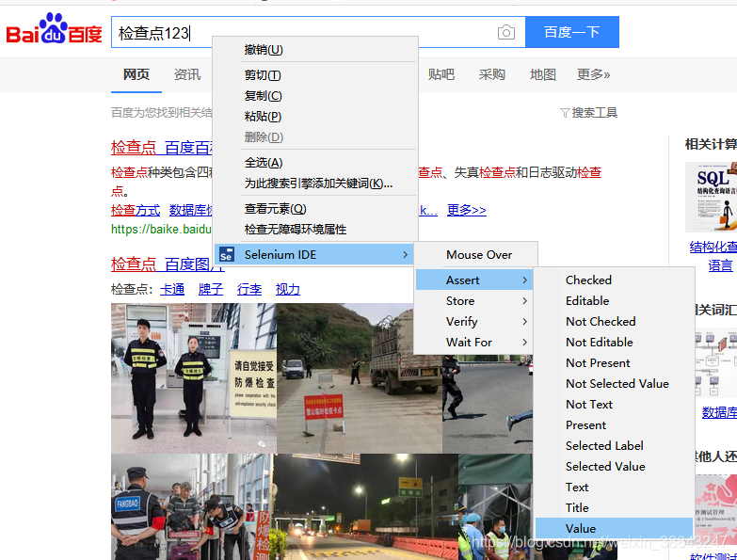Select Editable in Assert submenu

coord(614,300)
